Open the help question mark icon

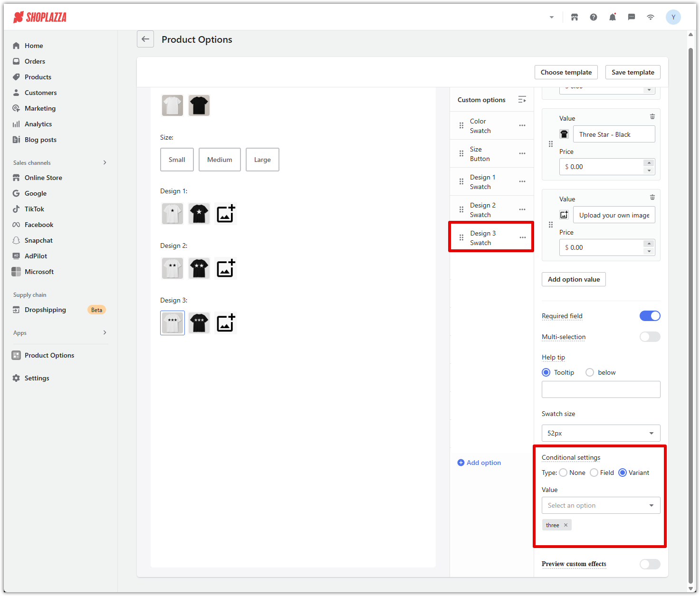pyautogui.click(x=594, y=17)
